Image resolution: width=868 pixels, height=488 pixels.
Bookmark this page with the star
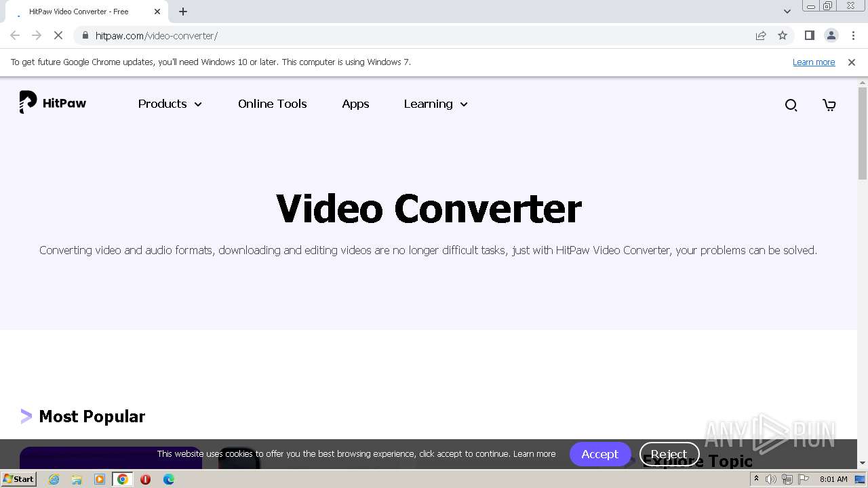click(x=783, y=35)
